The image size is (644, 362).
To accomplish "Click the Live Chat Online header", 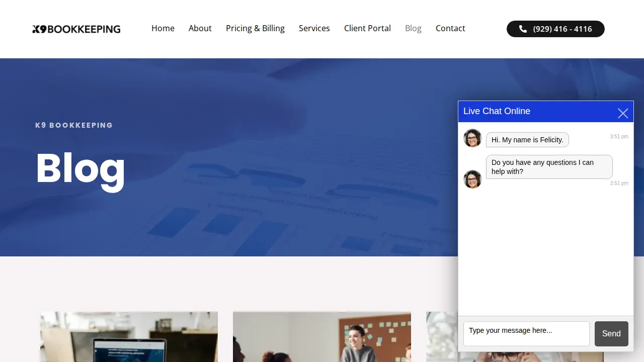I will (x=546, y=112).
